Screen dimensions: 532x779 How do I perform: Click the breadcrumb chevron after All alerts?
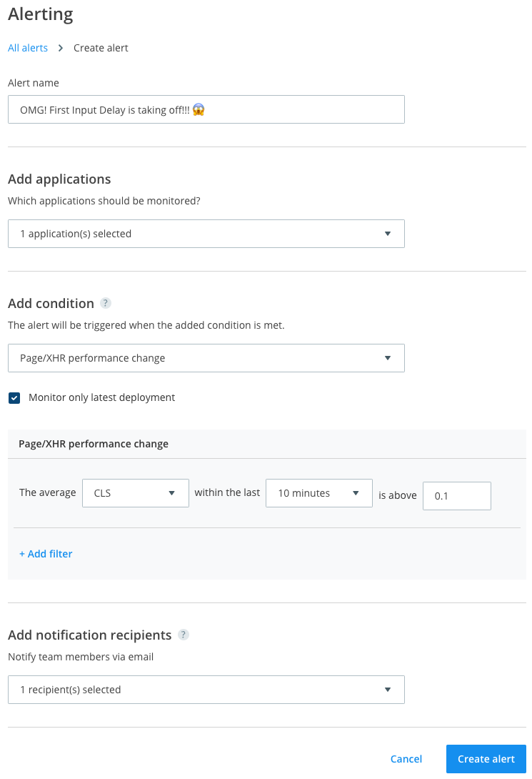click(60, 48)
